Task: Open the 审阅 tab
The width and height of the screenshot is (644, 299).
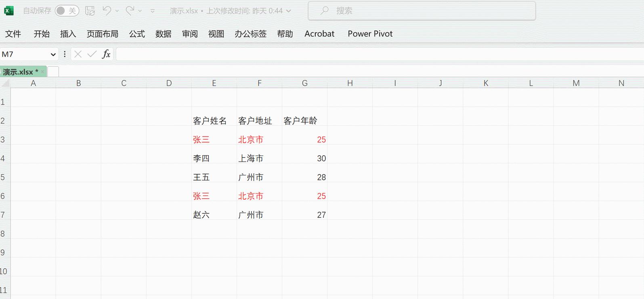Action: [190, 34]
